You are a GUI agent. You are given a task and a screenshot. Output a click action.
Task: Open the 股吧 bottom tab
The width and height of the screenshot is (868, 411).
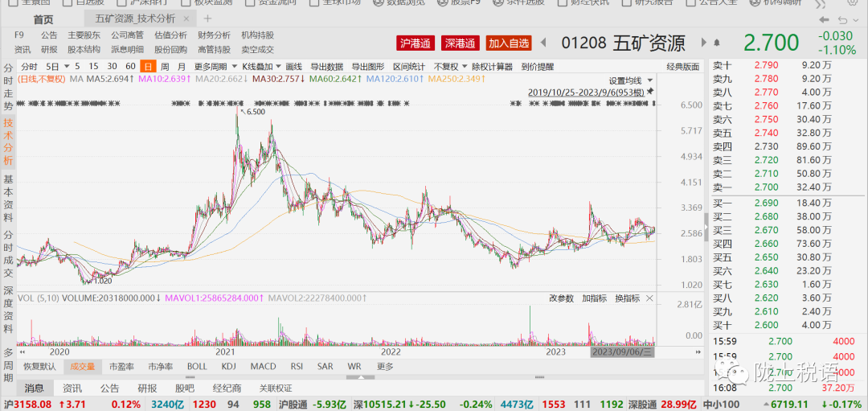click(184, 388)
